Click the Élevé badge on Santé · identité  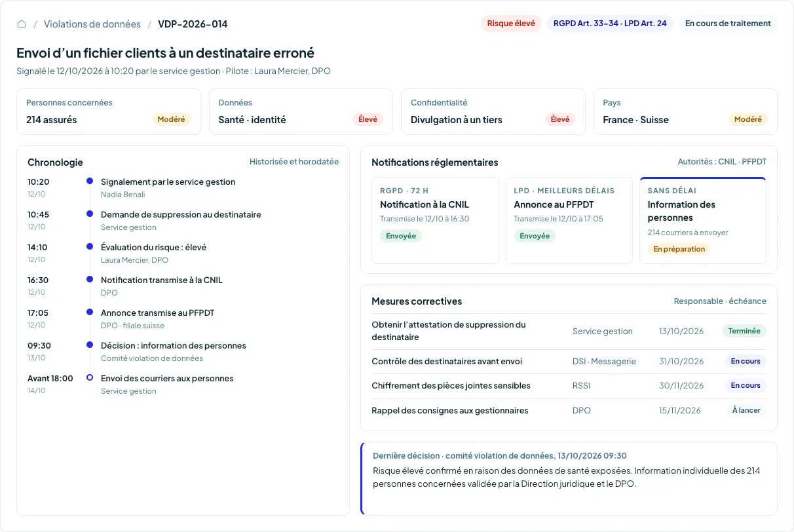tap(368, 120)
